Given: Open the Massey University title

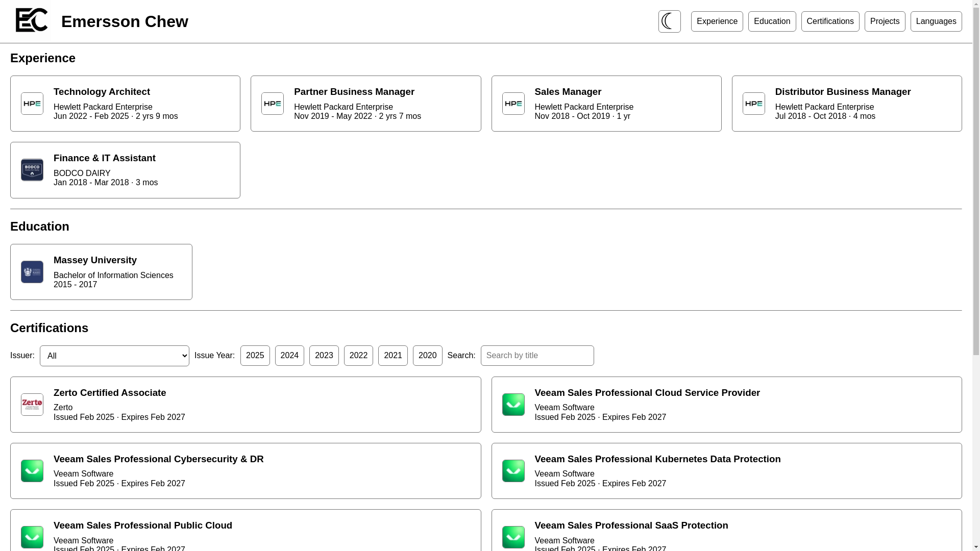Looking at the screenshot, I should [95, 260].
